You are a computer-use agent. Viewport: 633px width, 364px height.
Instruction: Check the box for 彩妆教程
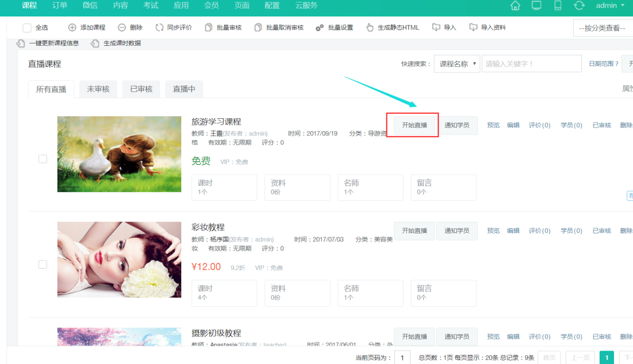(43, 264)
